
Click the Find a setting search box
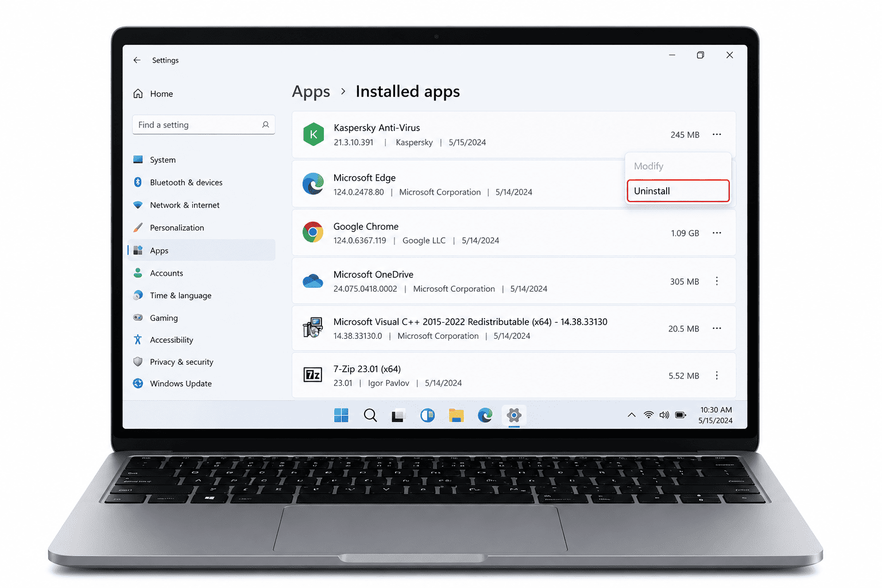point(203,125)
